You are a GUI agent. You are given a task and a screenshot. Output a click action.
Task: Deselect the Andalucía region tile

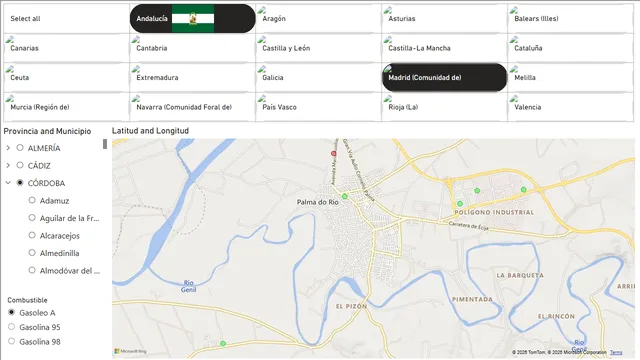click(193, 18)
